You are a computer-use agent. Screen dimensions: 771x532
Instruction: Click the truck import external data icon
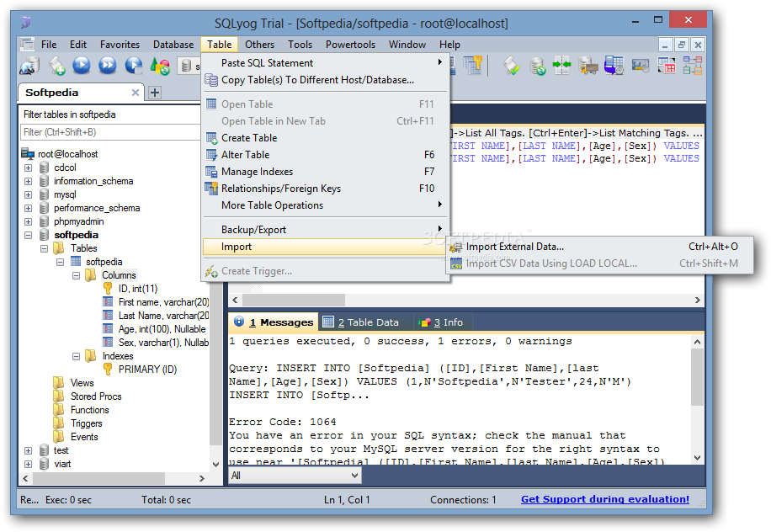pyautogui.click(x=588, y=66)
